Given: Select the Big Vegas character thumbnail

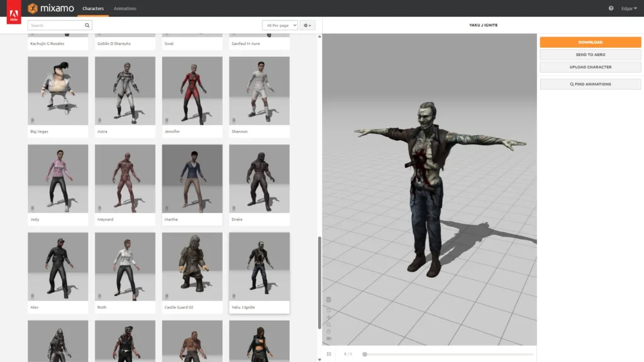Looking at the screenshot, I should [58, 90].
